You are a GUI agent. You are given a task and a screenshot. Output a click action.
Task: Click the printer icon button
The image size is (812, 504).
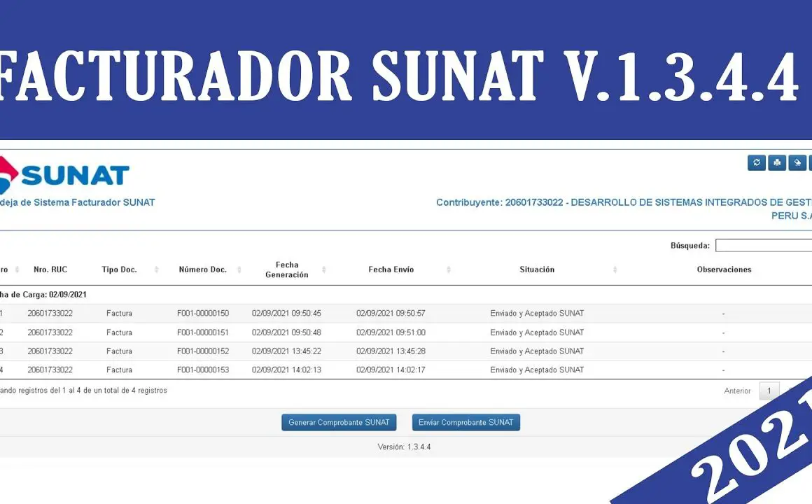777,162
